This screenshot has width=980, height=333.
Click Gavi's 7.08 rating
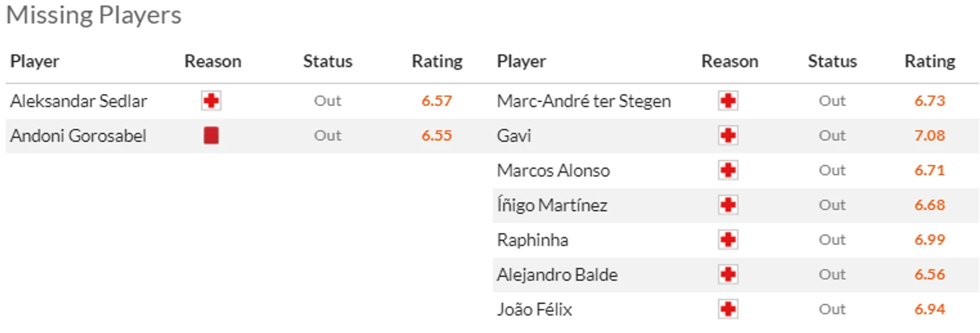[930, 136]
